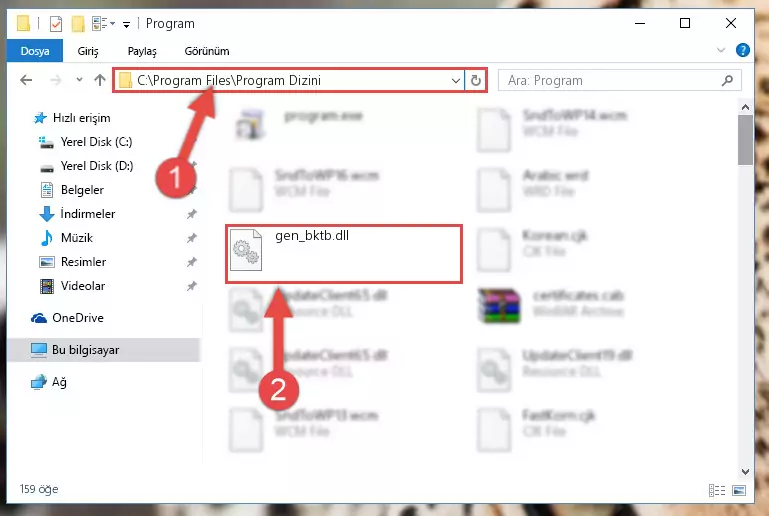Open the Help question mark icon
Viewport: 769px width, 516px height.
click(743, 50)
